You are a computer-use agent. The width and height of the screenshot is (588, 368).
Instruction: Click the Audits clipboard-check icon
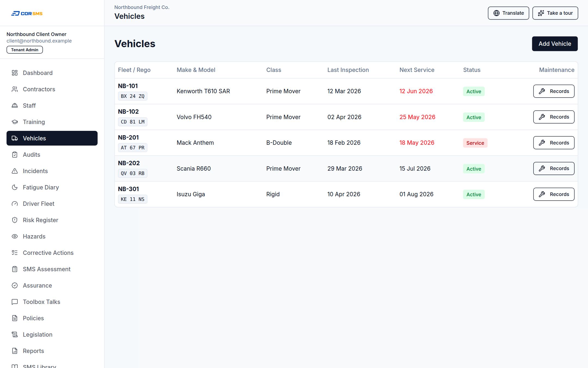15,155
